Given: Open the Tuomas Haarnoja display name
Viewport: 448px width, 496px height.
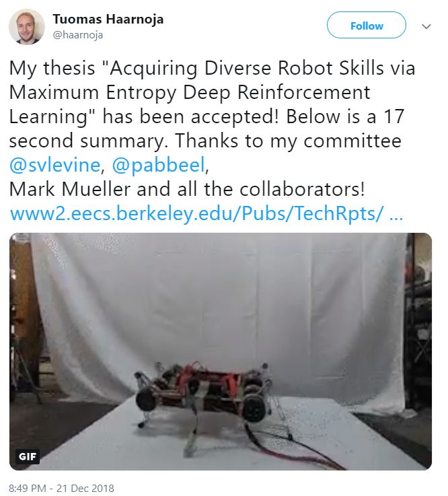Looking at the screenshot, I should click(x=108, y=19).
